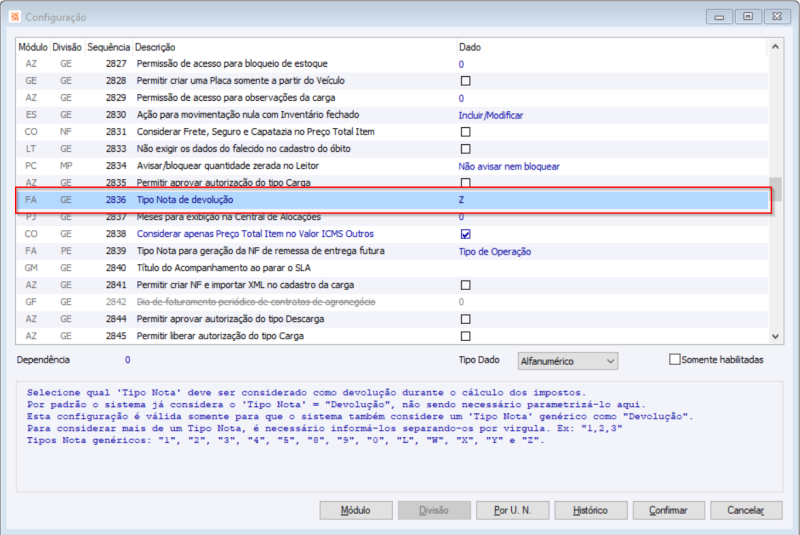Click the Confirmar button

(668, 510)
